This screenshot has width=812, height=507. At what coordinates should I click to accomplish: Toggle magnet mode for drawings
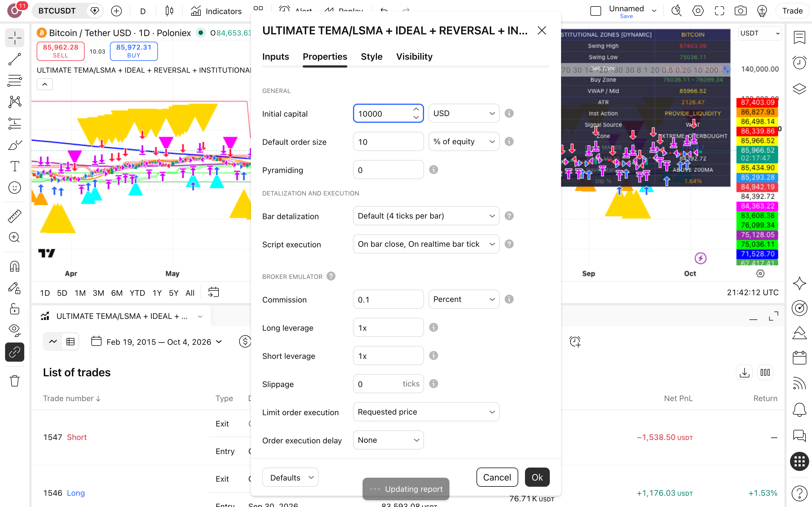click(x=14, y=266)
